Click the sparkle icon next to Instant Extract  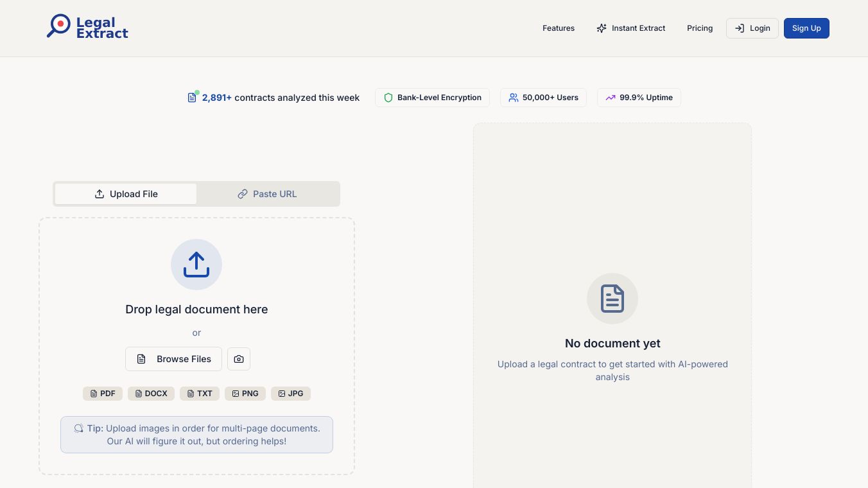602,28
